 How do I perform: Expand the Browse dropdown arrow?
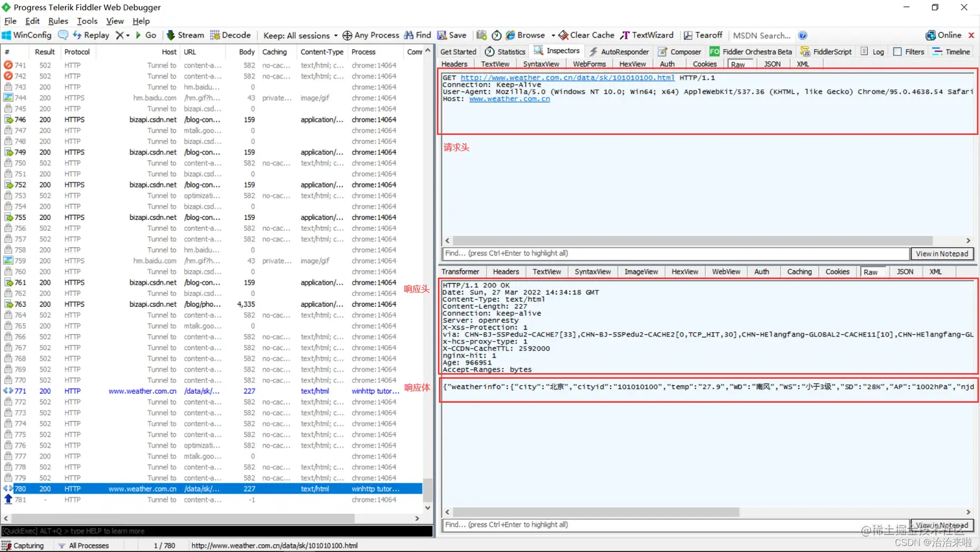click(553, 36)
